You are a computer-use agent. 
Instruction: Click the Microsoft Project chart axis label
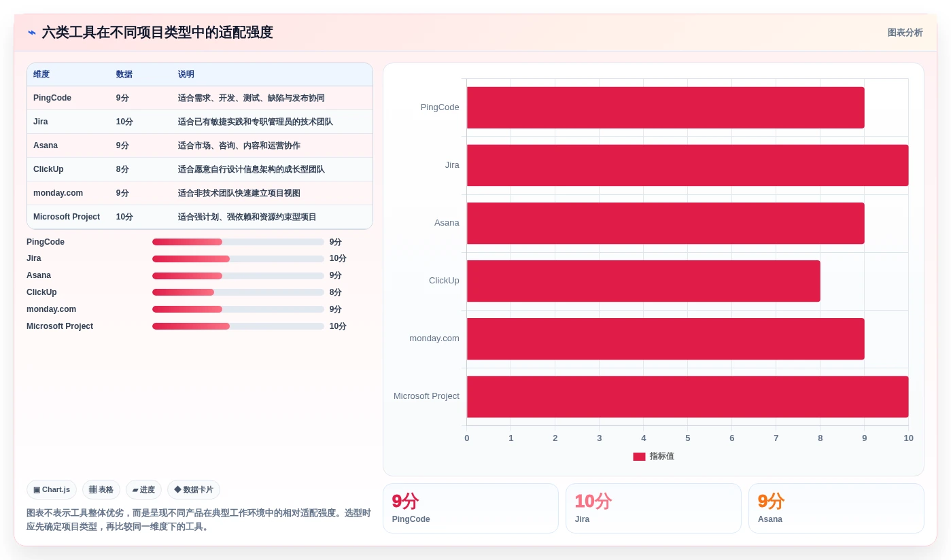[x=426, y=396]
